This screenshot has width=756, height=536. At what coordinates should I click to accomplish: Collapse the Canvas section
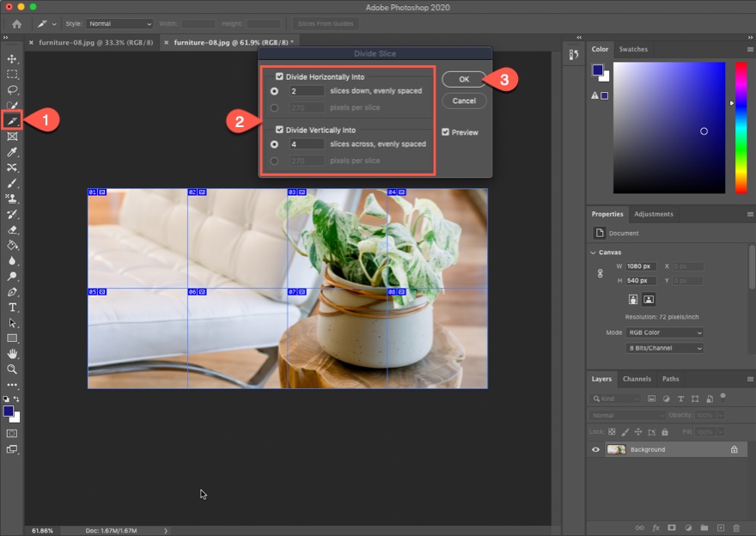pyautogui.click(x=594, y=253)
